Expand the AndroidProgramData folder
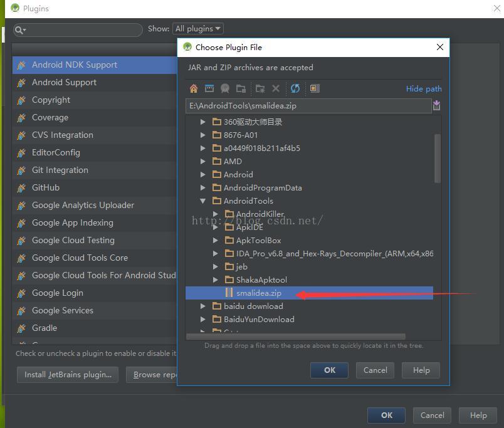This screenshot has width=504, height=428. pyautogui.click(x=203, y=187)
